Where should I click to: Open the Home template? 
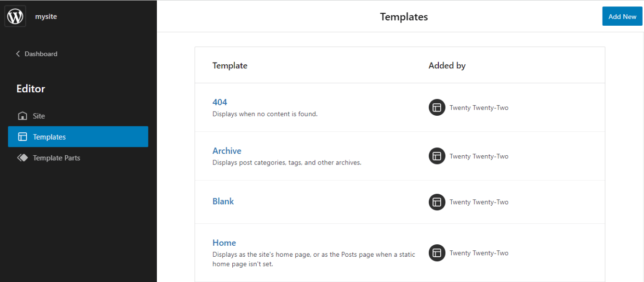(x=224, y=243)
